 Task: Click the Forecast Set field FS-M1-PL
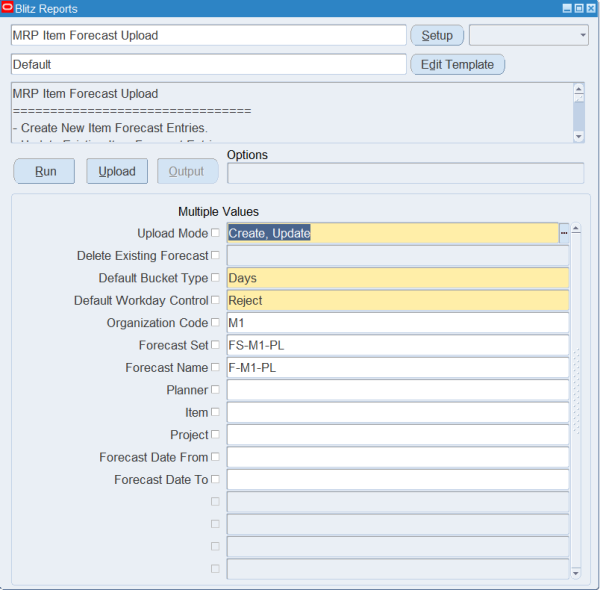(398, 345)
